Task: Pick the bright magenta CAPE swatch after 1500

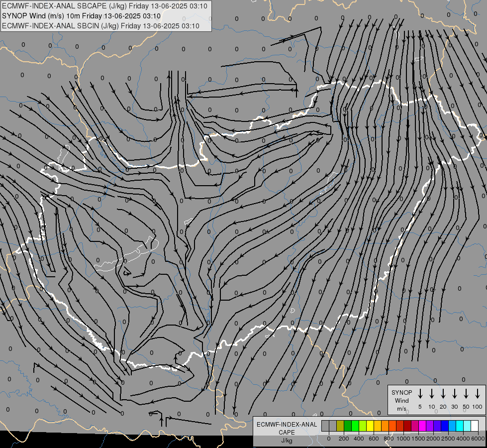Action: coord(422,426)
